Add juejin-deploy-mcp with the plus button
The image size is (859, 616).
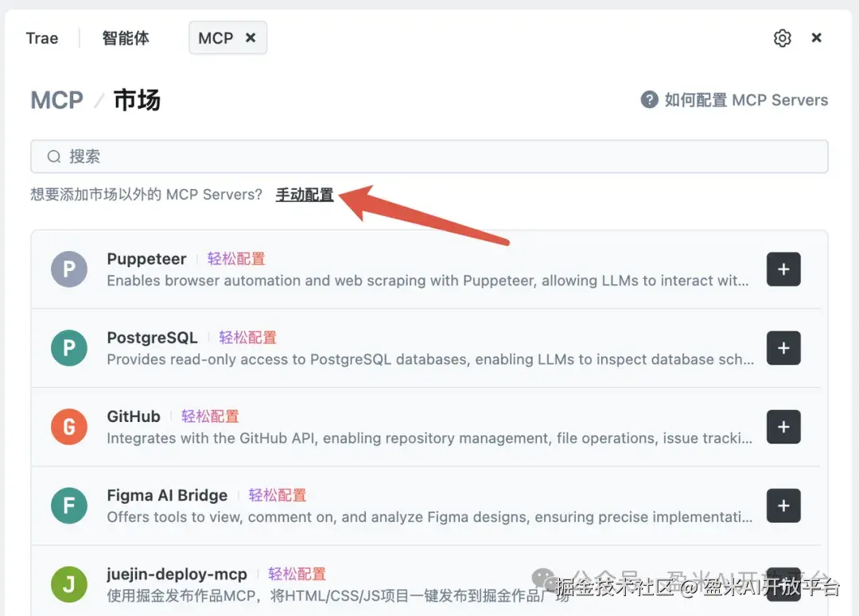(783, 584)
